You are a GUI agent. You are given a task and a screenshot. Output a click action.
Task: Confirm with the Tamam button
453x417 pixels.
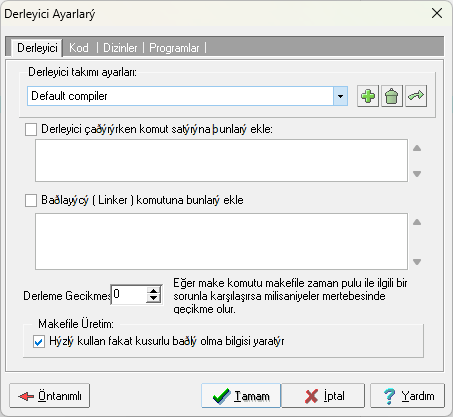tap(241, 396)
